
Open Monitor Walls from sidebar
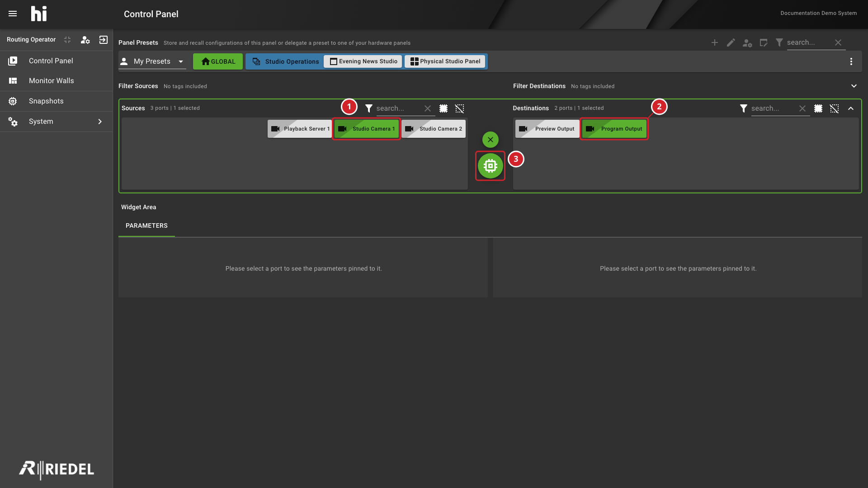57,81
